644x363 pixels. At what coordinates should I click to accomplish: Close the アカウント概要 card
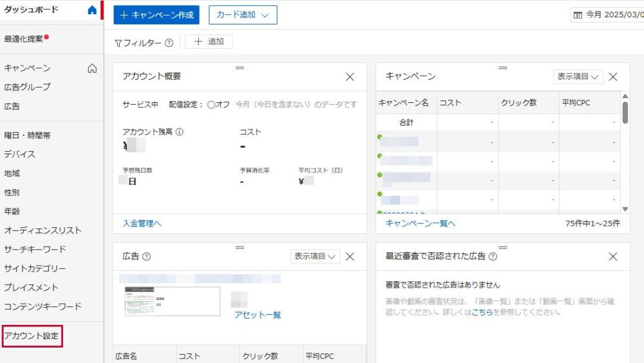click(350, 77)
